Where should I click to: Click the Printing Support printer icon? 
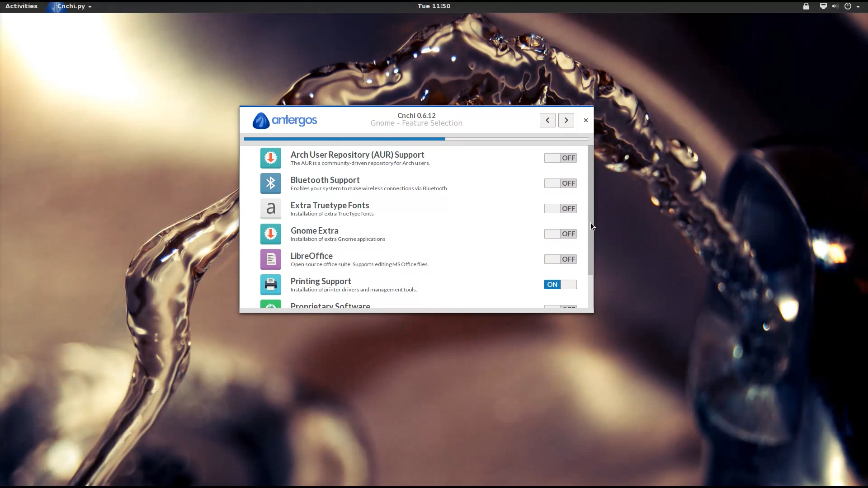point(270,285)
